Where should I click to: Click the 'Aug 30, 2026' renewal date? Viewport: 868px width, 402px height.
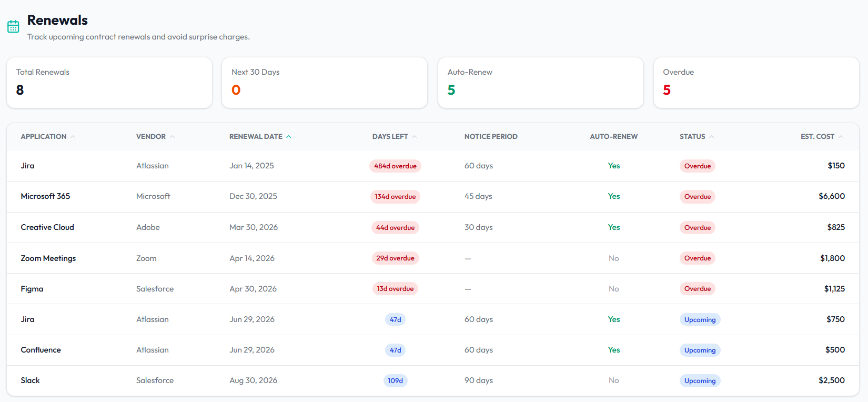coord(253,380)
